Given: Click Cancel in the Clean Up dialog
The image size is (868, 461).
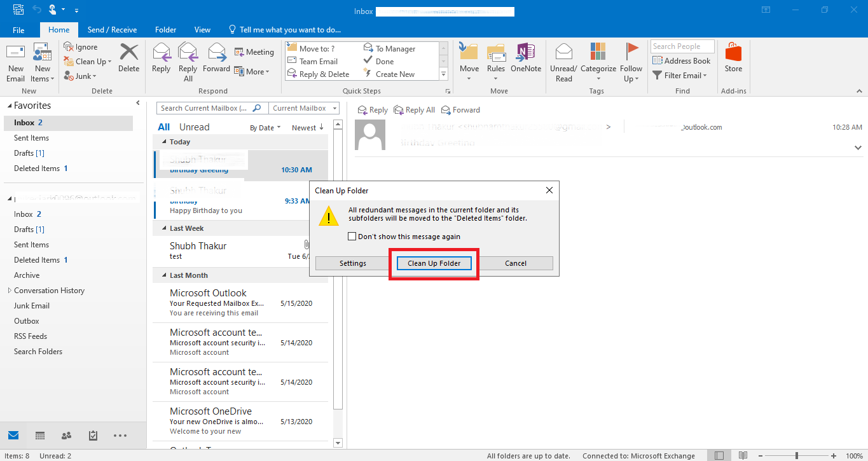Looking at the screenshot, I should coord(516,263).
